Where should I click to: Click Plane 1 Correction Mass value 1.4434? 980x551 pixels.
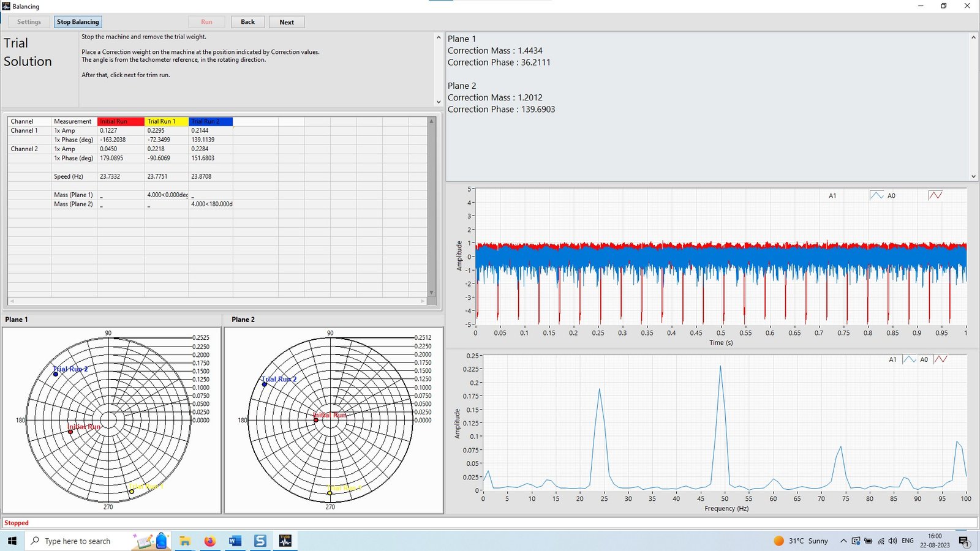[x=530, y=51]
